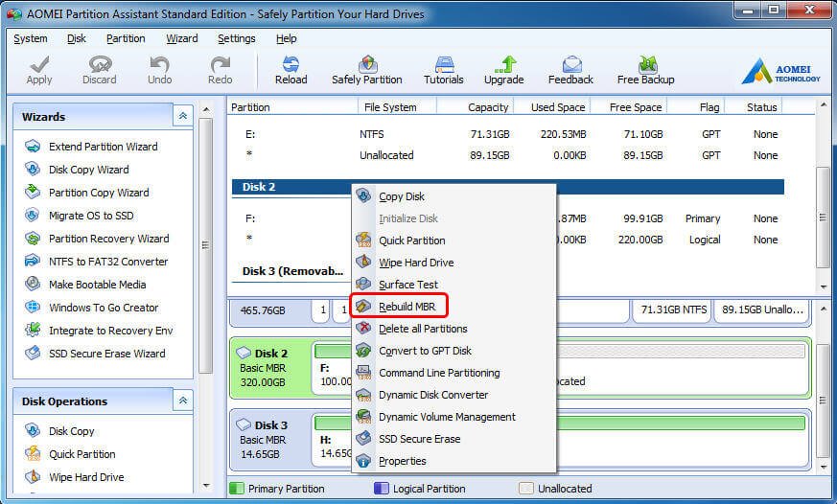Screen dimensions: 837x504
Task: Launch the Partition Copy Wizard
Action: tap(87, 192)
